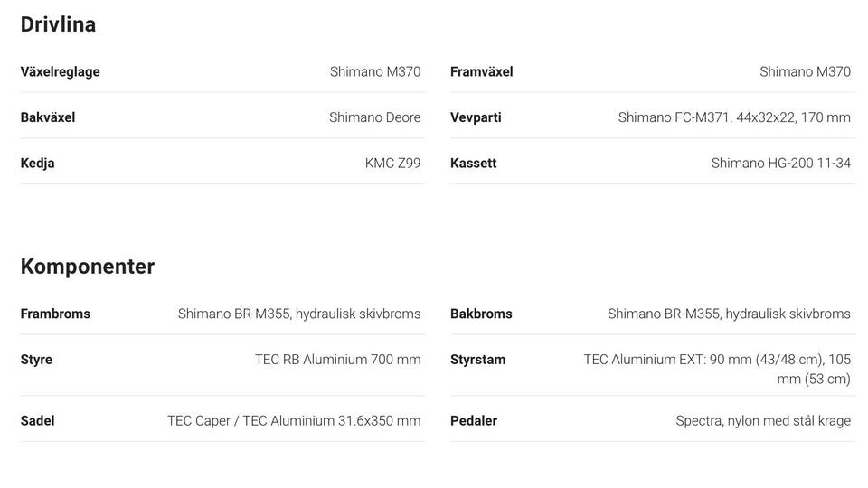Click the TEC Caper Sadel value

(x=294, y=420)
